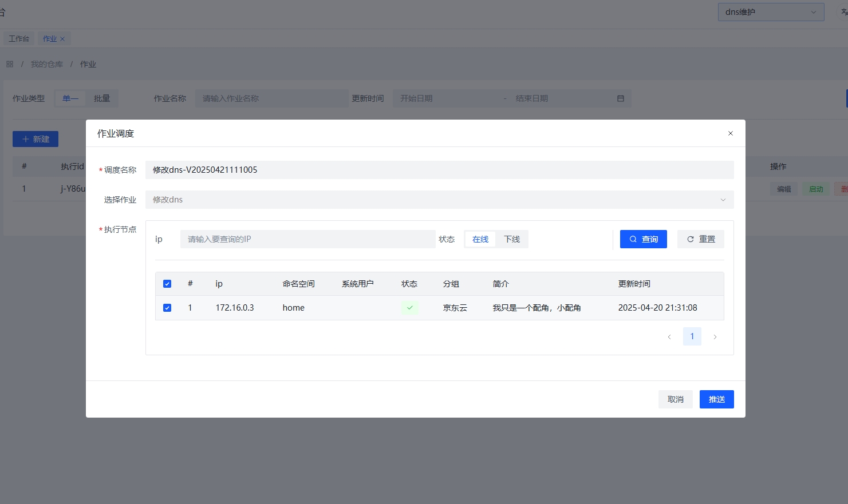This screenshot has width=848, height=504.
Task: Click the ip search input field
Action: pos(307,239)
